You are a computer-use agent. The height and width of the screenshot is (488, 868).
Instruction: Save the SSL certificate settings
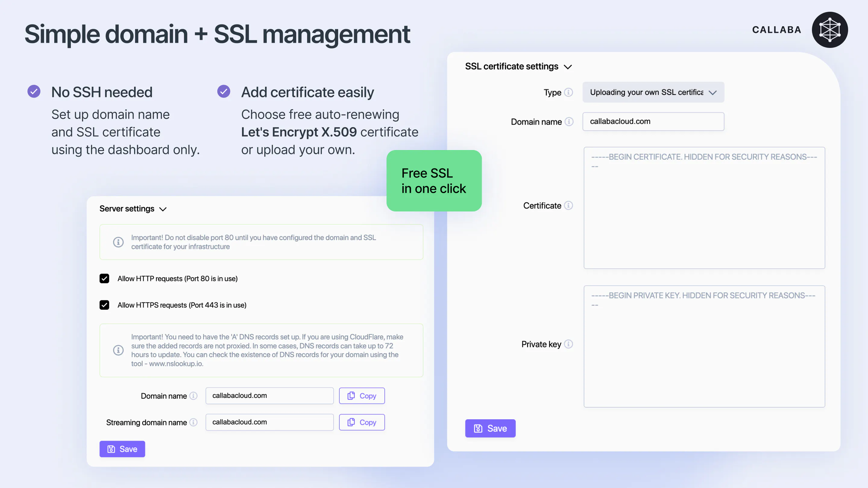tap(490, 428)
